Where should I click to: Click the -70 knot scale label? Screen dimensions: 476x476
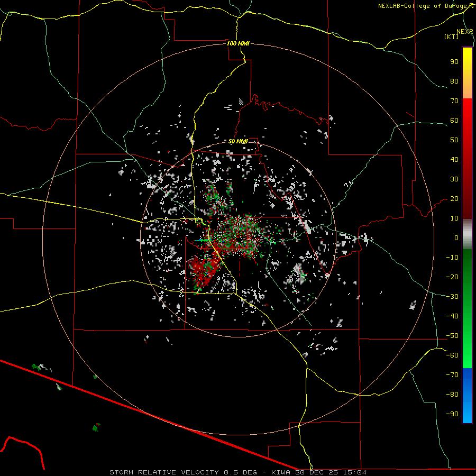tap(452, 375)
